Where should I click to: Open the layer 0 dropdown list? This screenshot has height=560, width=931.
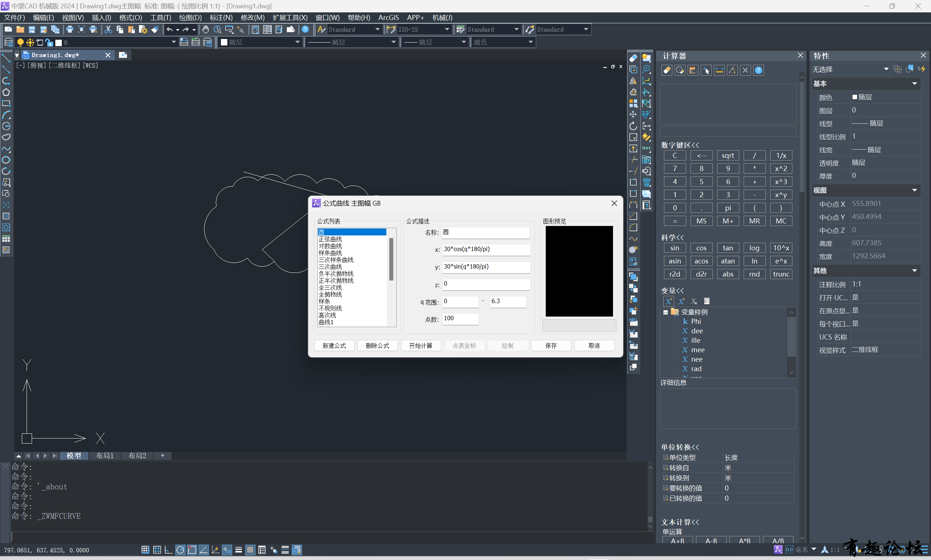coord(174,42)
